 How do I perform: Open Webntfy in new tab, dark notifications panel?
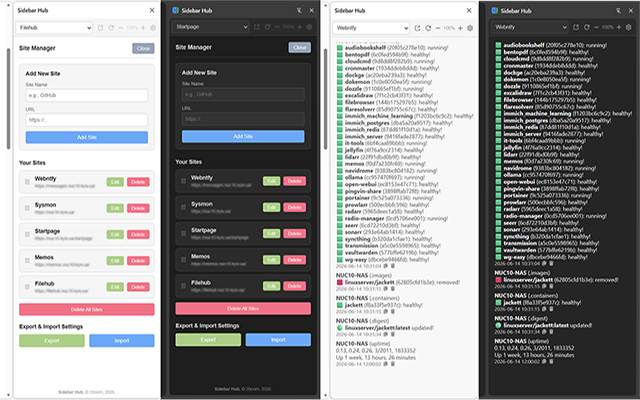576,27
